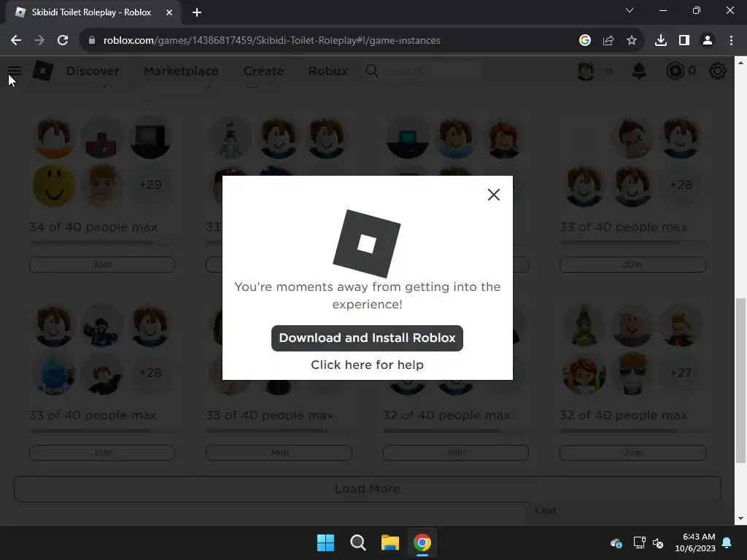Go to Roblox home via logo
Image resolution: width=747 pixels, height=560 pixels.
click(43, 71)
